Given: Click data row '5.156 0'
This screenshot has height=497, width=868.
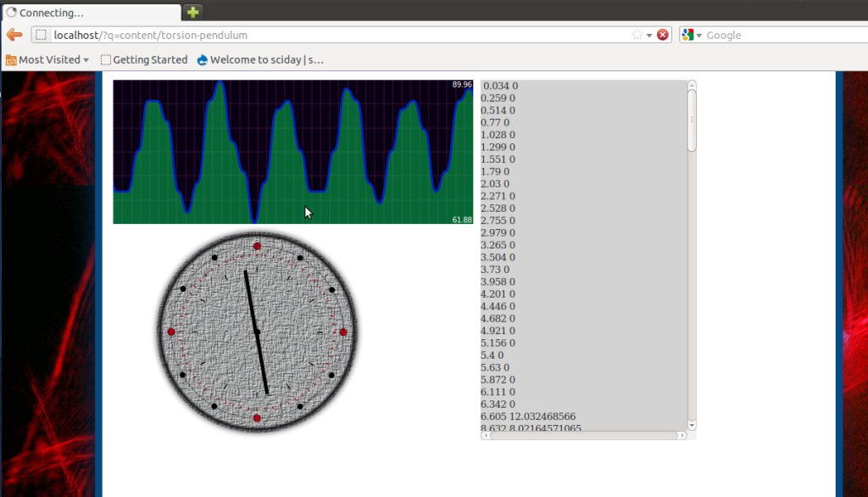Looking at the screenshot, I should [x=498, y=343].
